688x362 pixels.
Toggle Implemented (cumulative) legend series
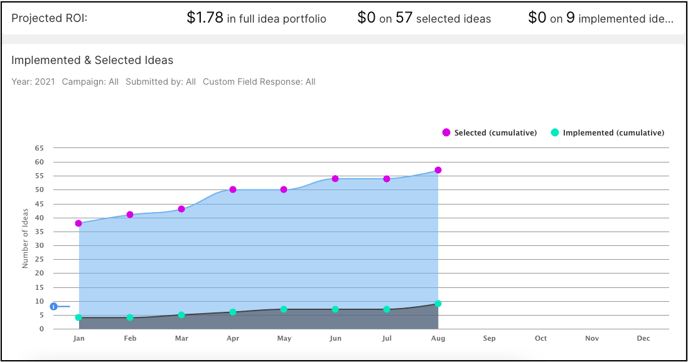[608, 133]
